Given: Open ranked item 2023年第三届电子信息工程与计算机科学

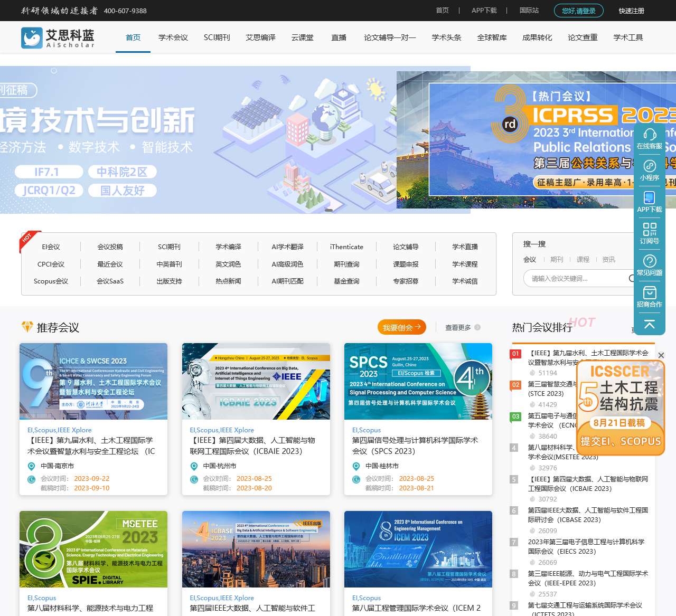Looking at the screenshot, I should 586,547.
